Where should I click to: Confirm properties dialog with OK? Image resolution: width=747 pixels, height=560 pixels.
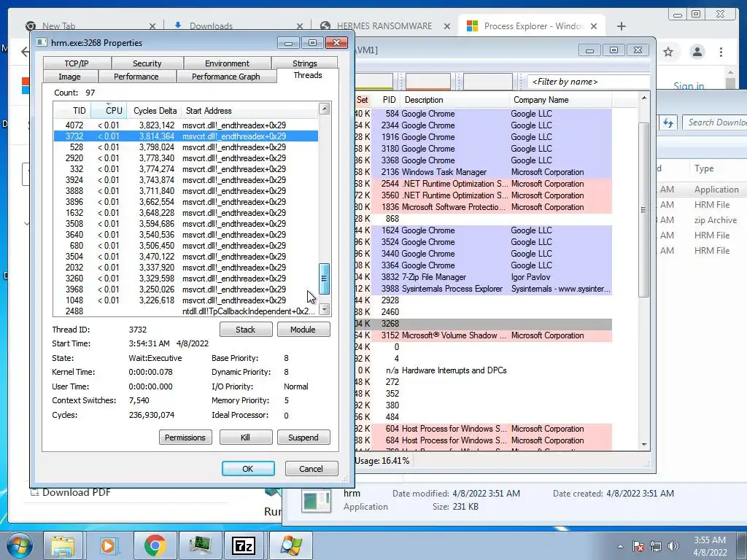click(x=248, y=469)
